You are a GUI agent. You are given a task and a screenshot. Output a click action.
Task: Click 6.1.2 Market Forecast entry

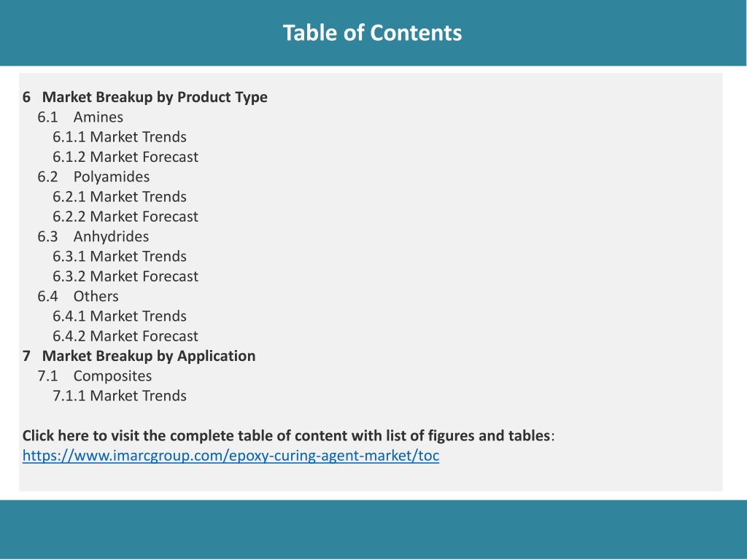125,157
